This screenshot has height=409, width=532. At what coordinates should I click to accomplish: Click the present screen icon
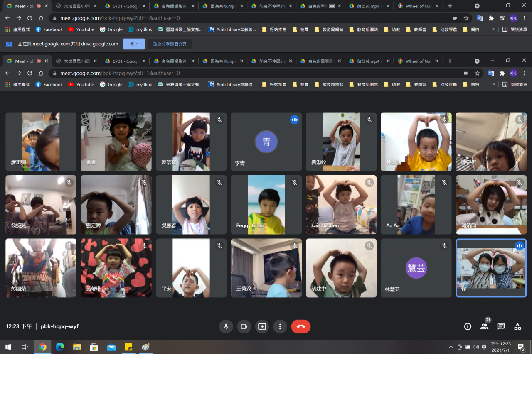tap(262, 327)
